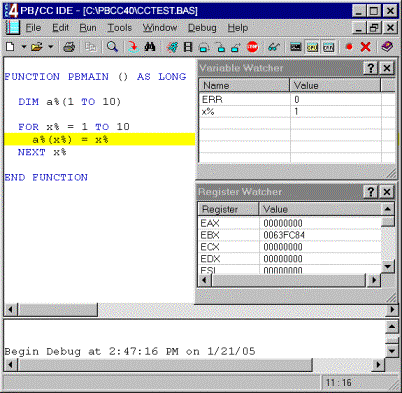Viewport: 402px width, 393px height.
Task: Expand the dropdown arrow beside Open folder
Action: pos(51,47)
